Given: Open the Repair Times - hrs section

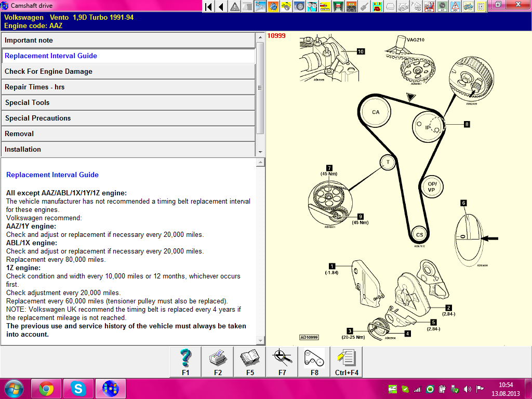Looking at the screenshot, I should pyautogui.click(x=128, y=87).
